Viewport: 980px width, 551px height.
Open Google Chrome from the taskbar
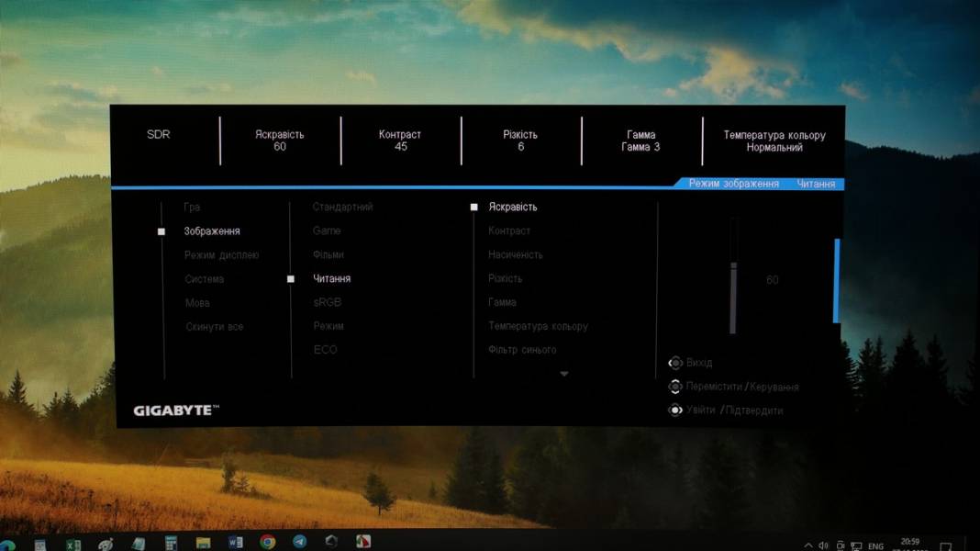point(267,543)
